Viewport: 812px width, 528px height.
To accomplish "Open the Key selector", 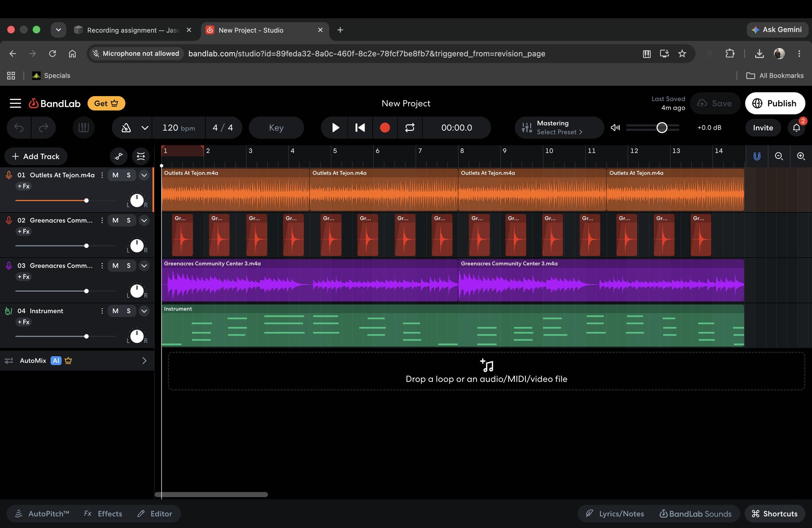I will (276, 128).
